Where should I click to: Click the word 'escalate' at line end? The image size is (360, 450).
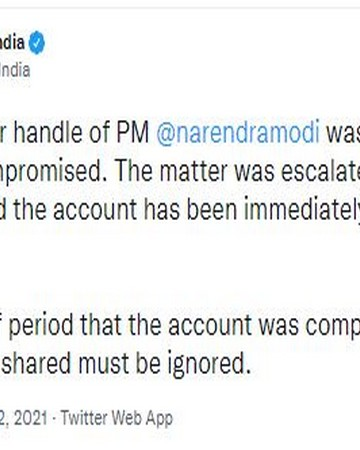(x=321, y=171)
